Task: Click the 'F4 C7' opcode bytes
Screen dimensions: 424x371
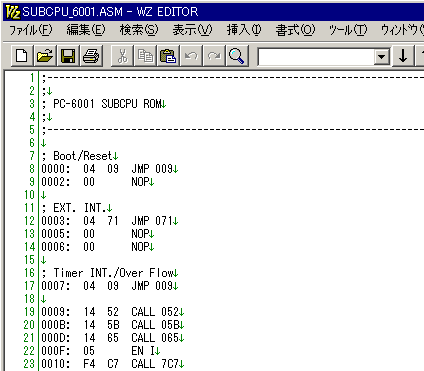Action: tap(101, 364)
